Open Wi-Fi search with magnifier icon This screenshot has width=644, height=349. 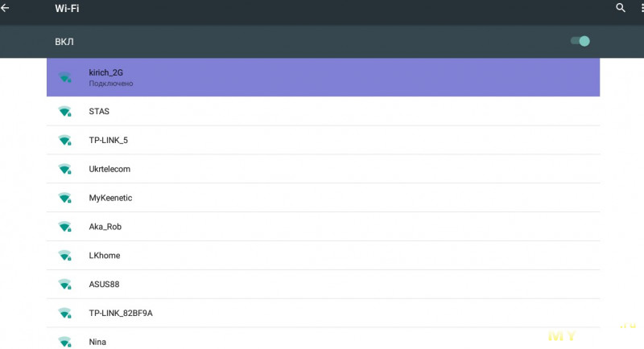(620, 7)
